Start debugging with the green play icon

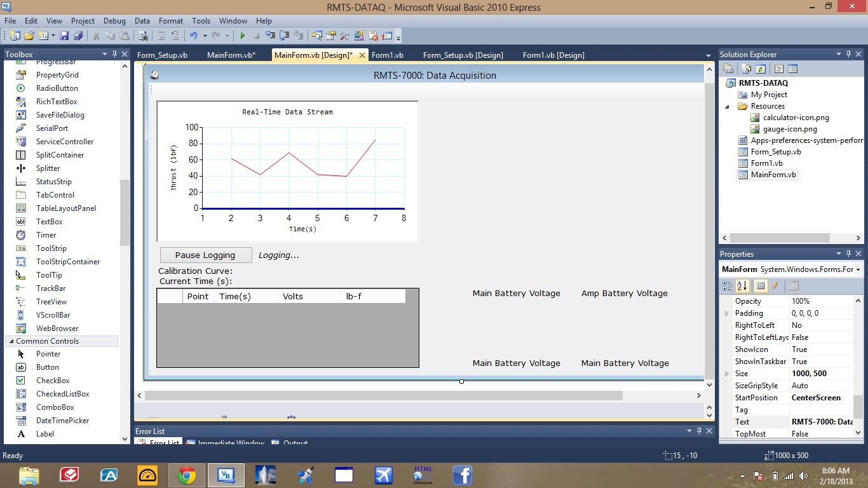click(242, 36)
